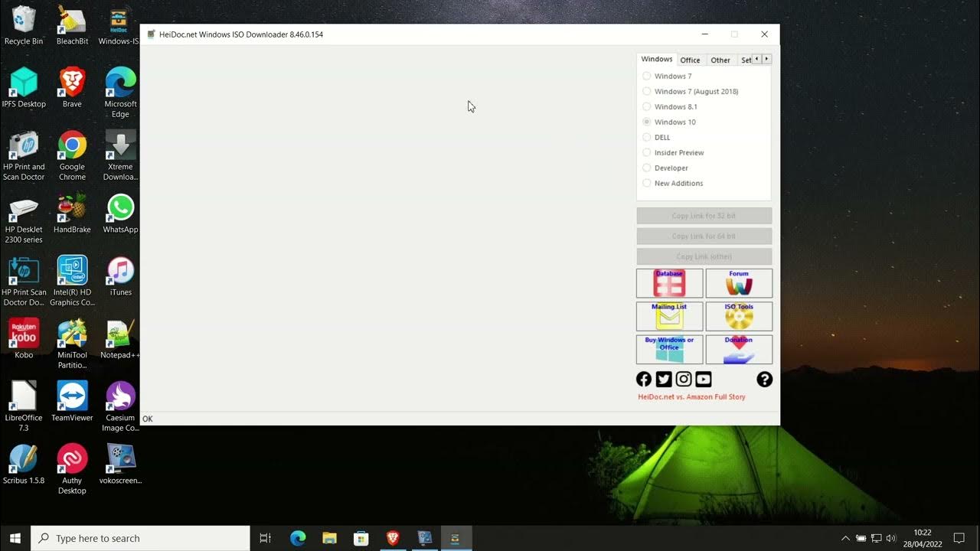Viewport: 980px width, 551px height.
Task: Select the Recycle Bin desktop icon
Action: click(24, 24)
